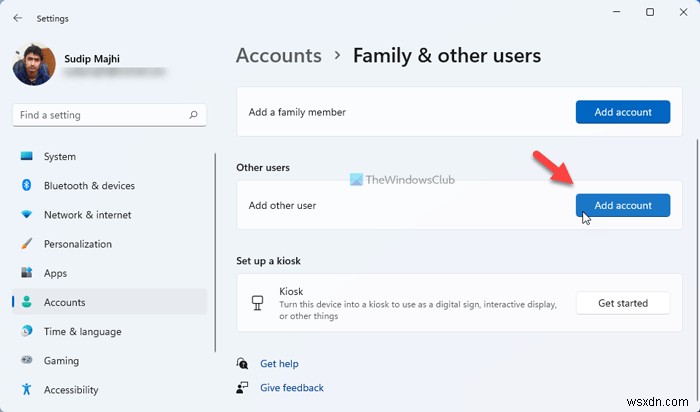Click the search magnifier icon
Image resolution: width=700 pixels, height=412 pixels.
point(194,115)
